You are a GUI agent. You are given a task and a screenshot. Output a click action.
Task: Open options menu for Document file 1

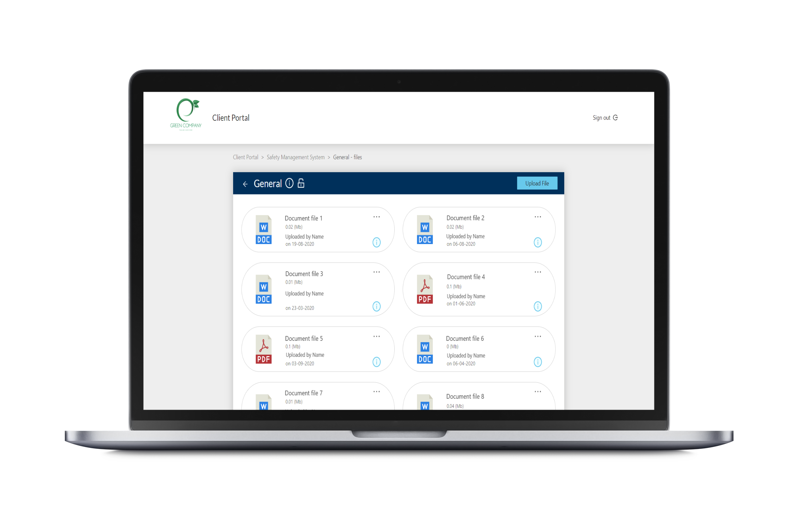[377, 218]
